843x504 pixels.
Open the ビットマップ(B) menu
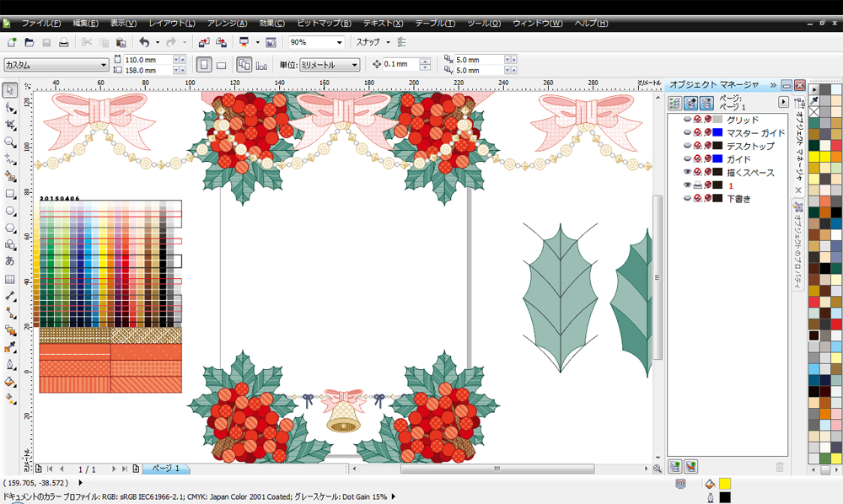tap(324, 23)
